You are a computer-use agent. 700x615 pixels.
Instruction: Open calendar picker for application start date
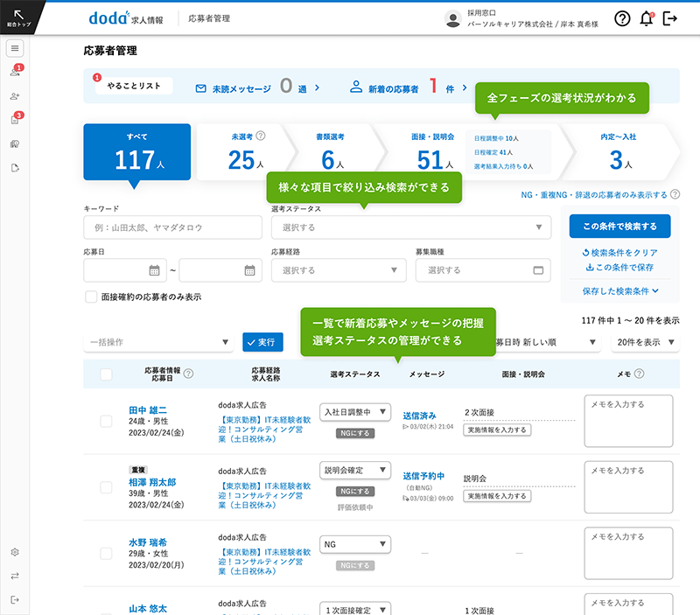[154, 270]
